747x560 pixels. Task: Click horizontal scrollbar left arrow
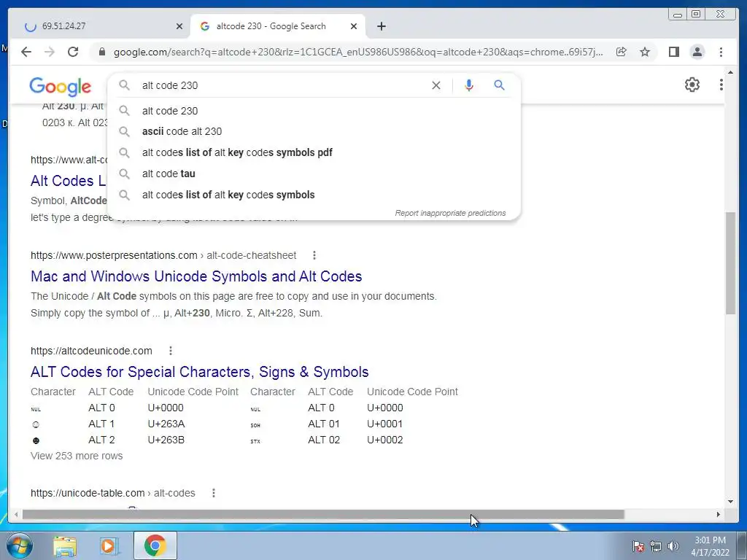tap(16, 514)
